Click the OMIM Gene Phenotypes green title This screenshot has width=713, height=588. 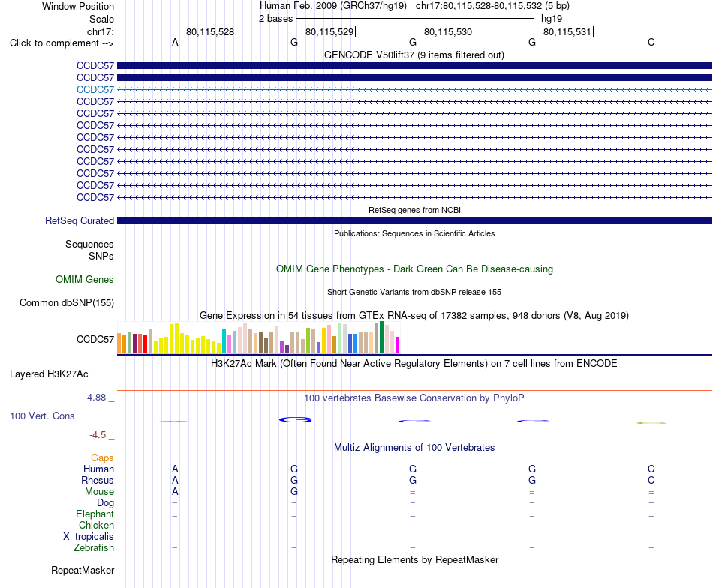click(x=414, y=268)
